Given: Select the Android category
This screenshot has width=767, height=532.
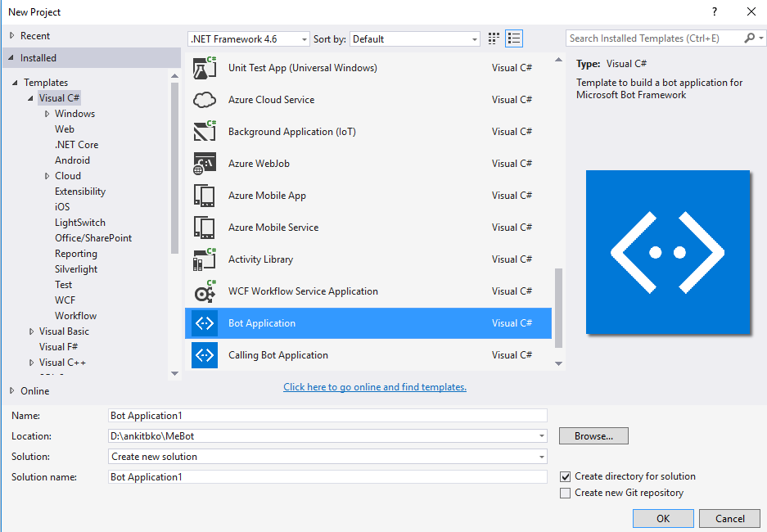Looking at the screenshot, I should point(72,160).
